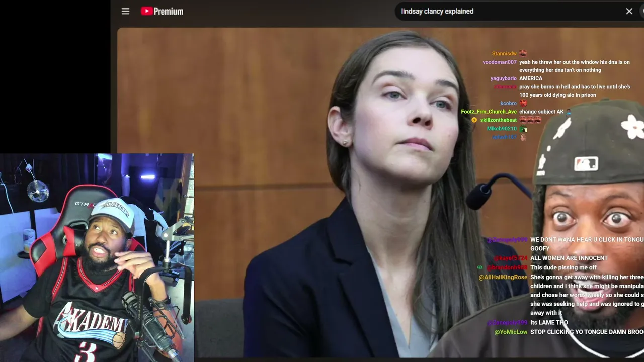The image size is (644, 362).
Task: Click the message 'This dude pissing me off'
Action: (563, 268)
